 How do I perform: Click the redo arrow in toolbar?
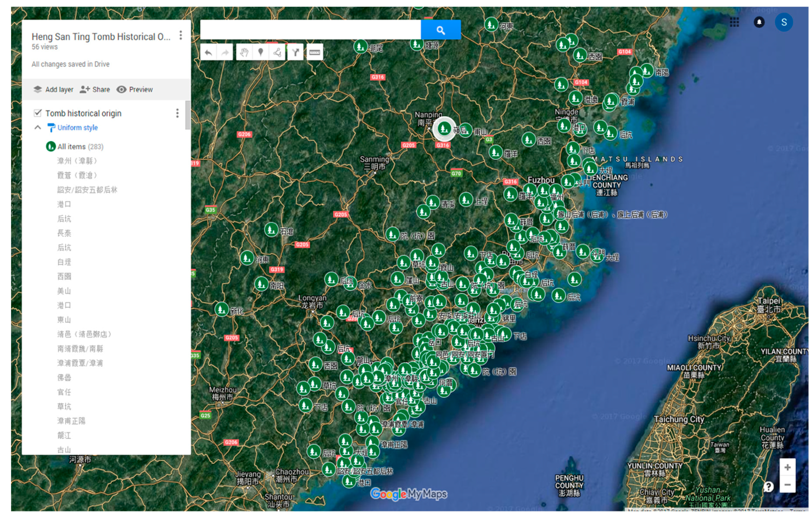coord(225,52)
